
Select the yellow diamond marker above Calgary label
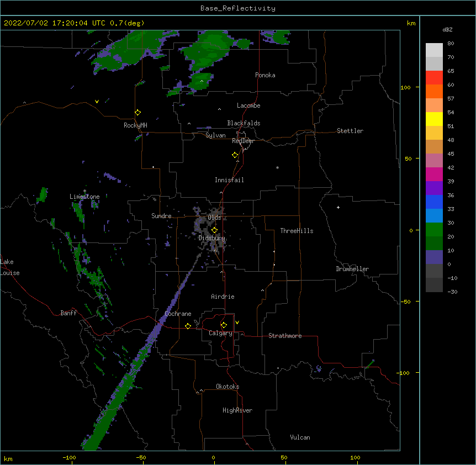point(224,325)
